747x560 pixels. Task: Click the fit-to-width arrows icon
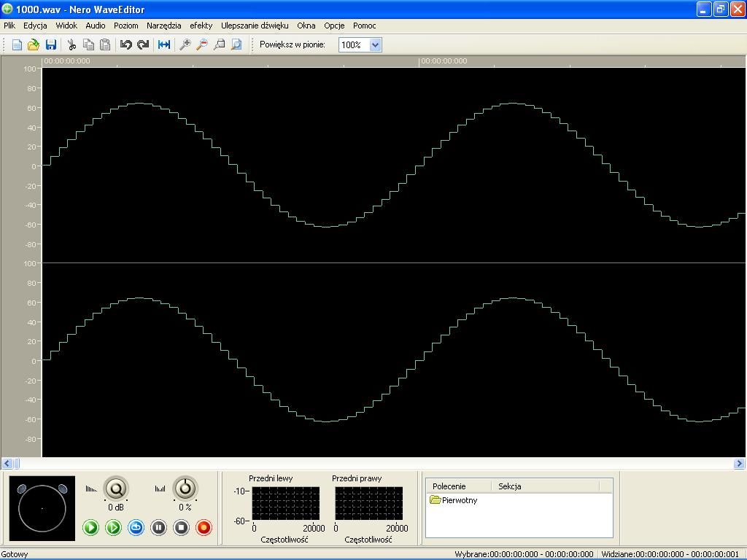point(164,44)
